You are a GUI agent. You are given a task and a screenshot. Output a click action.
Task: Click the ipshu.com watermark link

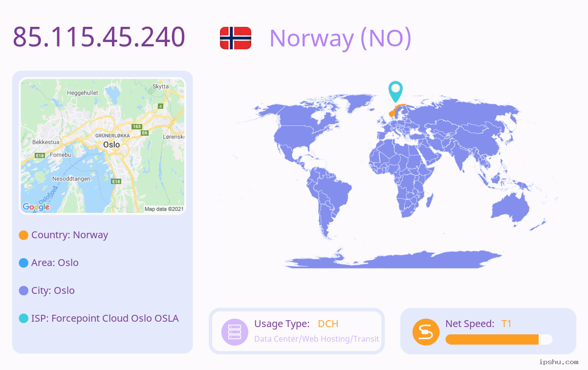pyautogui.click(x=559, y=362)
